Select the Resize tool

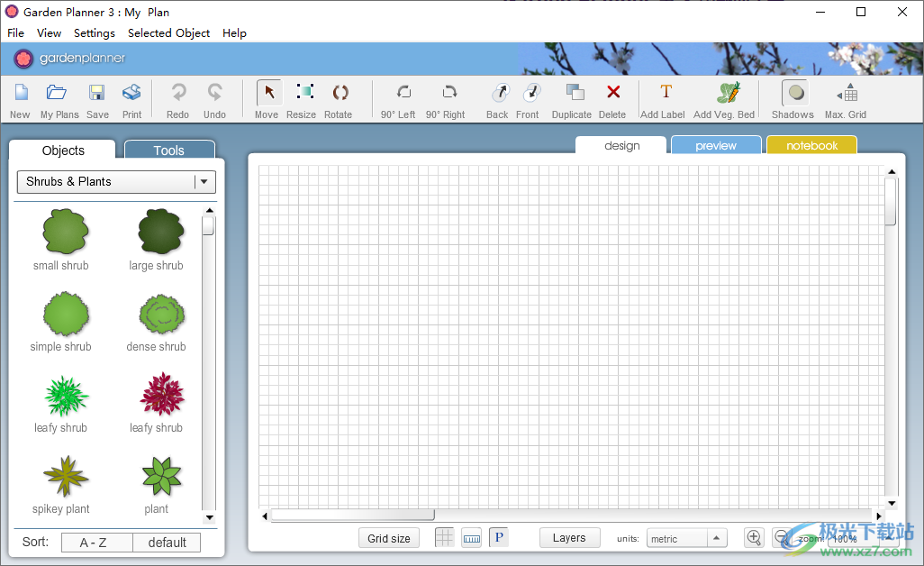coord(304,92)
